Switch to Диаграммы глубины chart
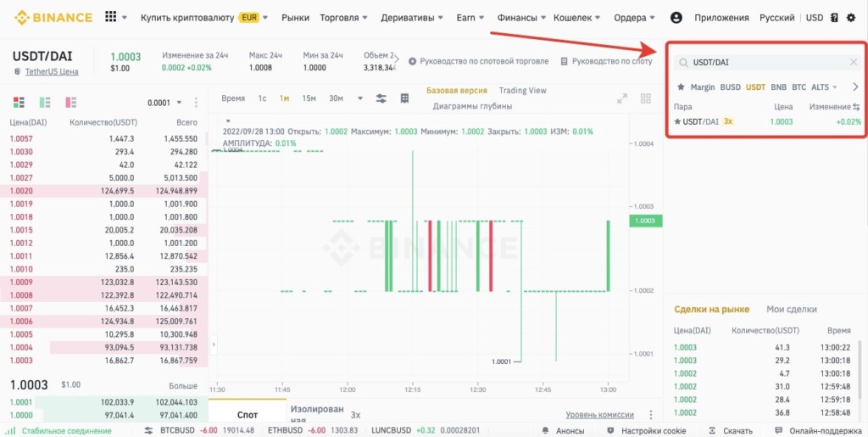 point(472,106)
